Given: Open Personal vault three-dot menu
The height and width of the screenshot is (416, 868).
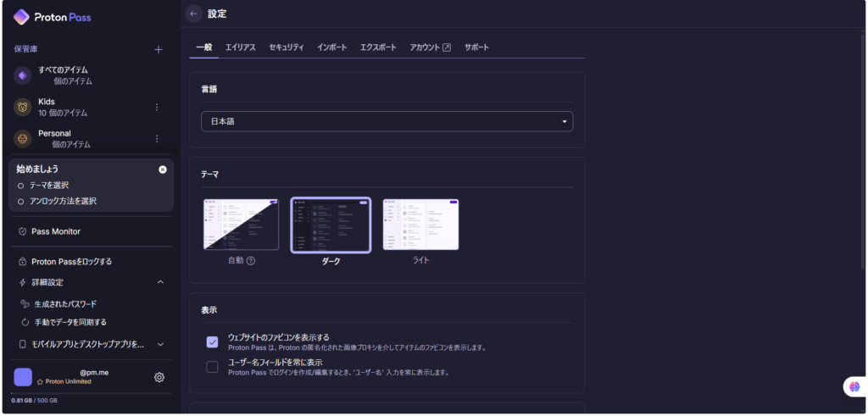Looking at the screenshot, I should coord(157,139).
